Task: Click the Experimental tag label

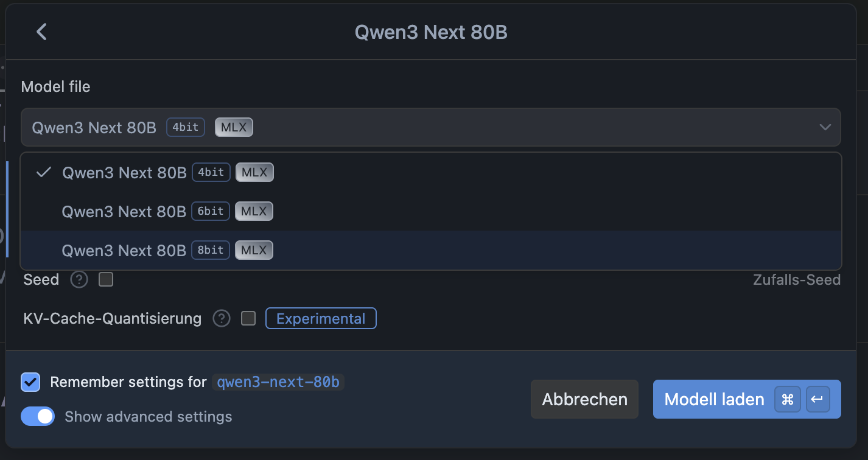Action: [321, 318]
